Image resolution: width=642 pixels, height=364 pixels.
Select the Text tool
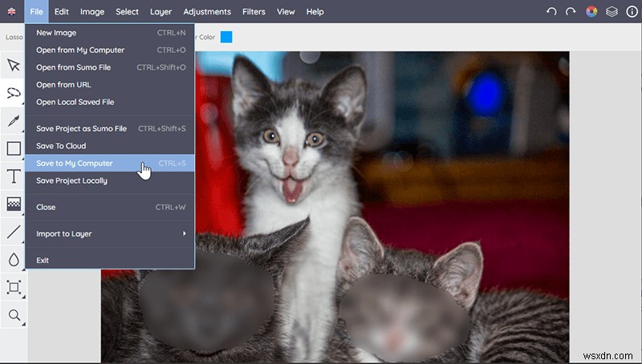coord(14,176)
